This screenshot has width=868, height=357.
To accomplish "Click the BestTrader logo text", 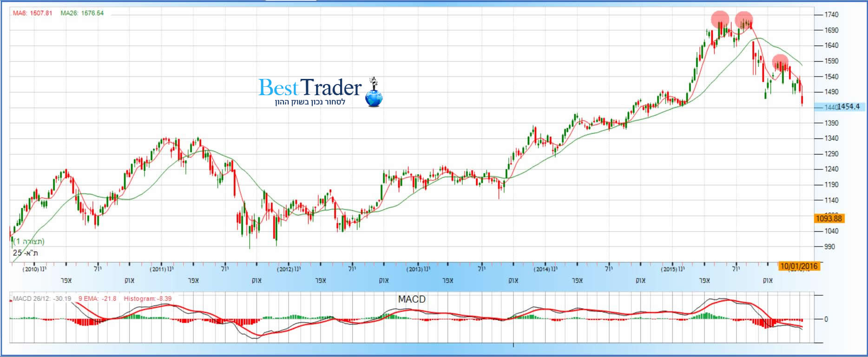I will coord(310,88).
